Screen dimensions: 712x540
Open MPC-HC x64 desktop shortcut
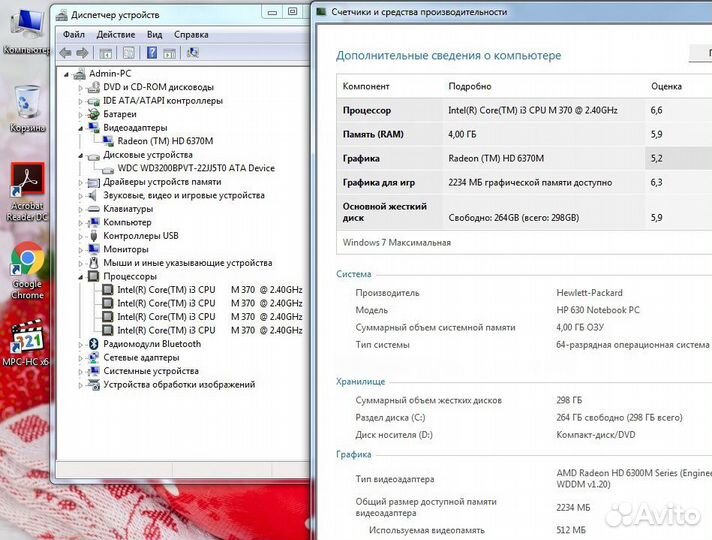pyautogui.click(x=27, y=344)
